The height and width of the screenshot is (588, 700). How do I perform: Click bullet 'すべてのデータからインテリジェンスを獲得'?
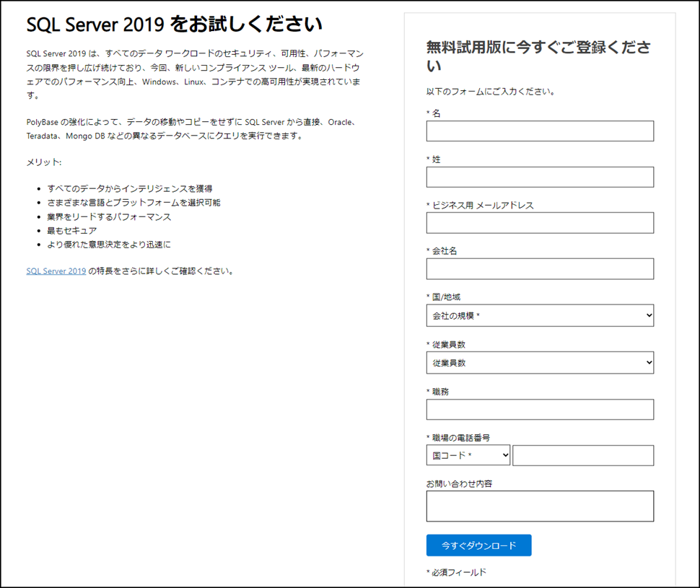click(130, 188)
